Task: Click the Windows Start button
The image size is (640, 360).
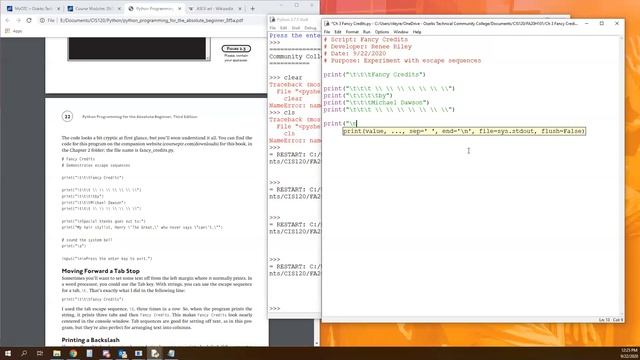Action: (x=8, y=353)
